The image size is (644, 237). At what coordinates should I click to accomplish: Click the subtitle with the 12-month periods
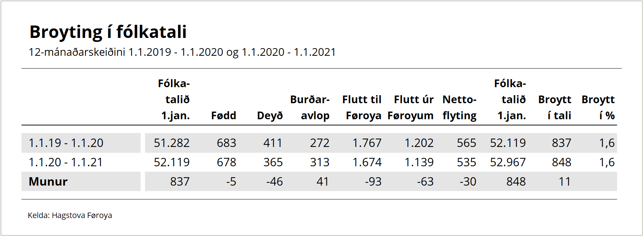pos(182,52)
